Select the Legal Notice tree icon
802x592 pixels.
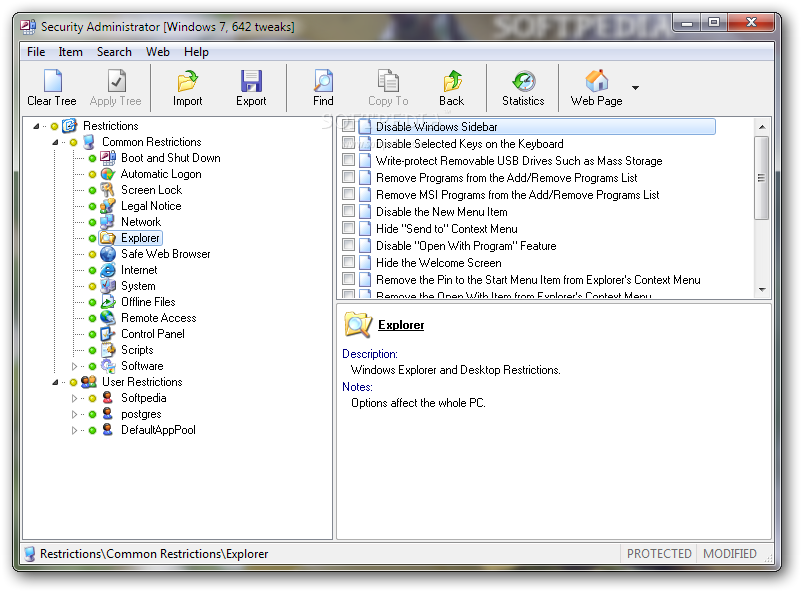[x=108, y=206]
